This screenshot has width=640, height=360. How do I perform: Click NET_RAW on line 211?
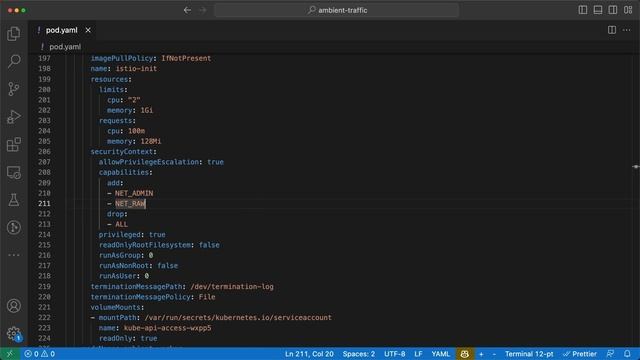pos(130,203)
